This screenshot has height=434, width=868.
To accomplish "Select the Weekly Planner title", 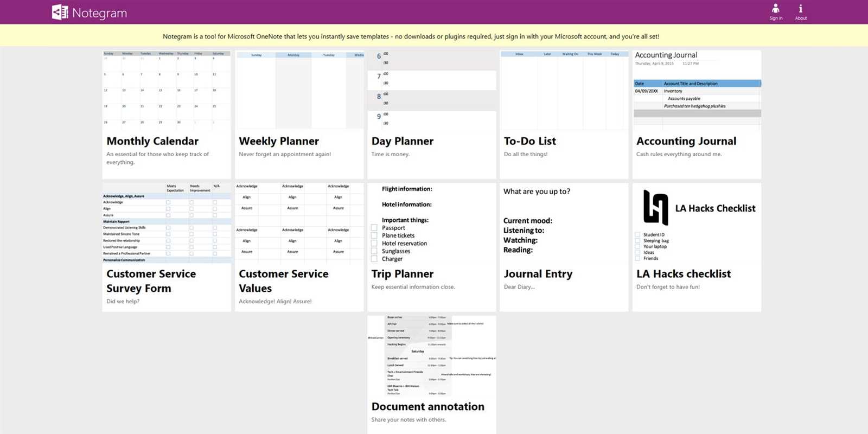I will pos(279,141).
